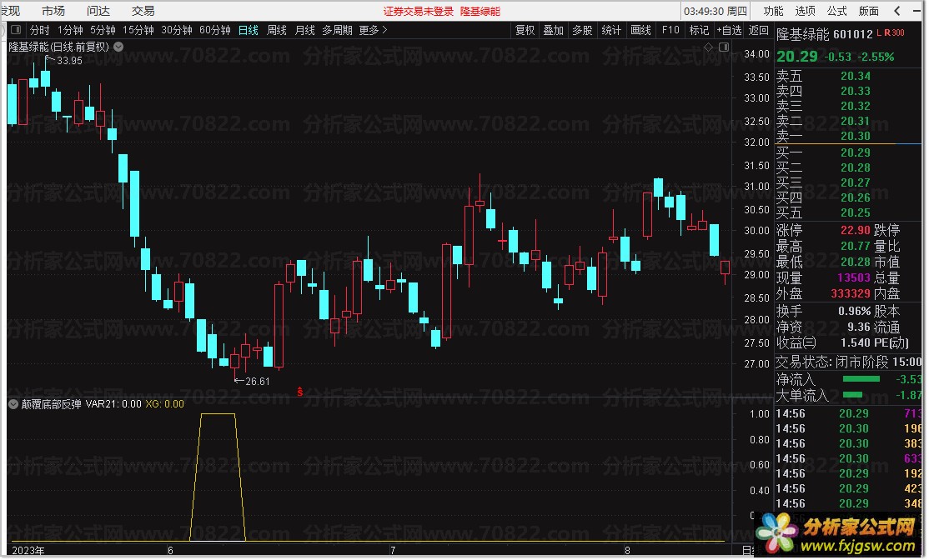Screen dimensions: 929x560
Task: Click the VAR21: 0.00 indicator value
Action: pyautogui.click(x=113, y=403)
